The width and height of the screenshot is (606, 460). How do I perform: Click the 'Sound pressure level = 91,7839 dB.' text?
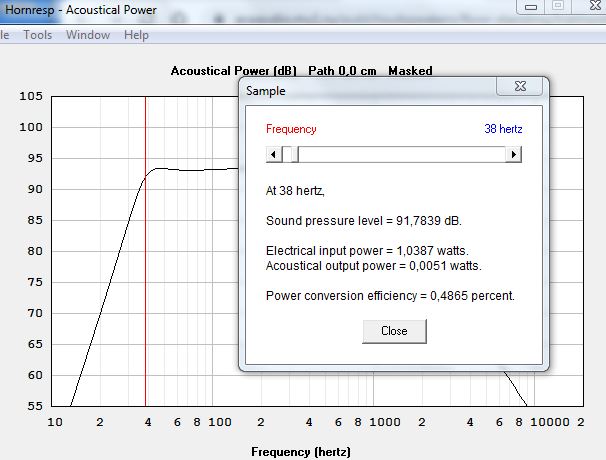click(x=364, y=221)
